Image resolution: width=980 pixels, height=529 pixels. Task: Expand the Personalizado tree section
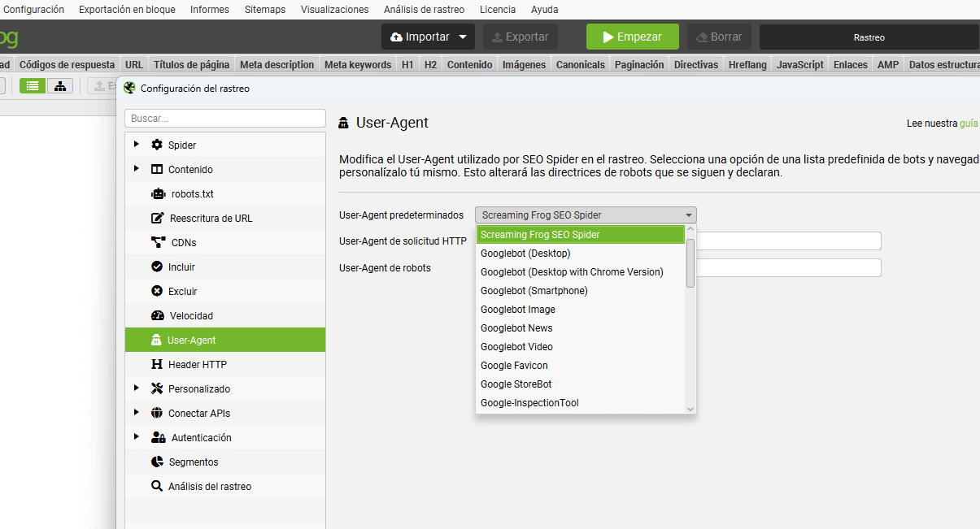[x=137, y=388]
